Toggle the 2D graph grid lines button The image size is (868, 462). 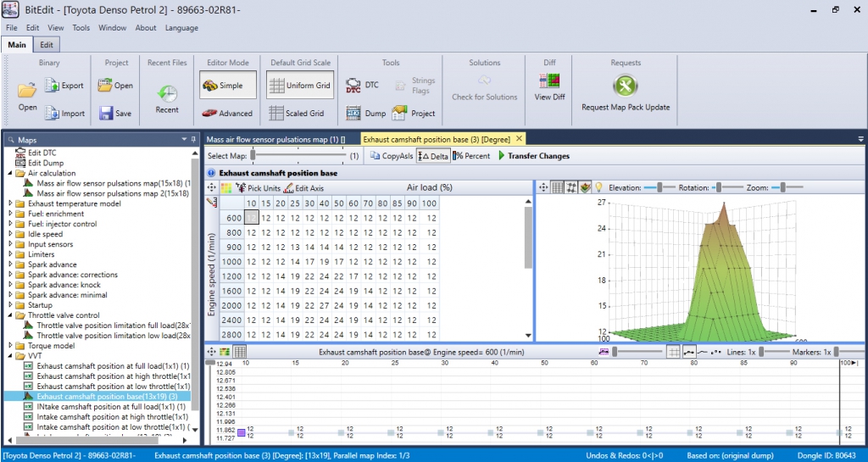[x=673, y=352]
